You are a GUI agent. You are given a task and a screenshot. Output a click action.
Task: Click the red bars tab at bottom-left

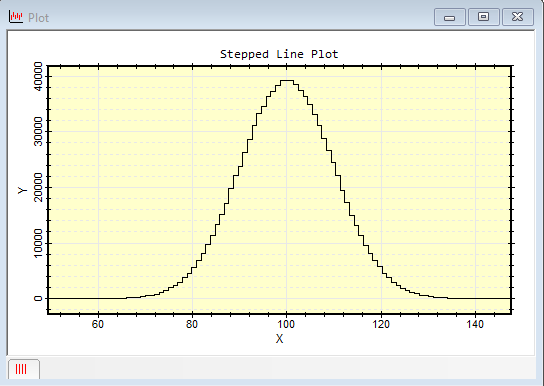pos(23,369)
